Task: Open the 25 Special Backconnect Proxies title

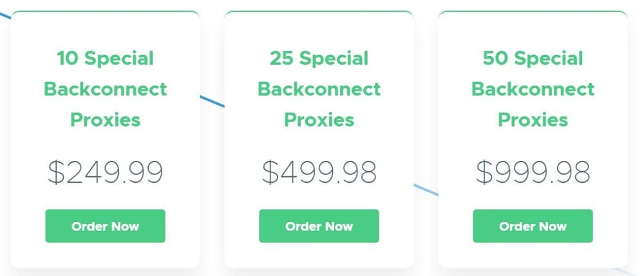Action: coord(319,89)
